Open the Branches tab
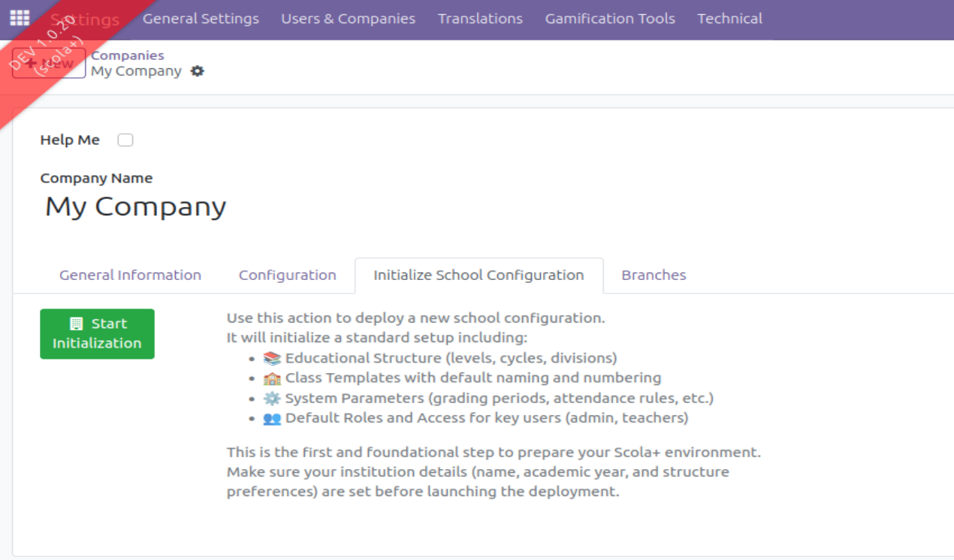This screenshot has height=560, width=954. coord(654,275)
